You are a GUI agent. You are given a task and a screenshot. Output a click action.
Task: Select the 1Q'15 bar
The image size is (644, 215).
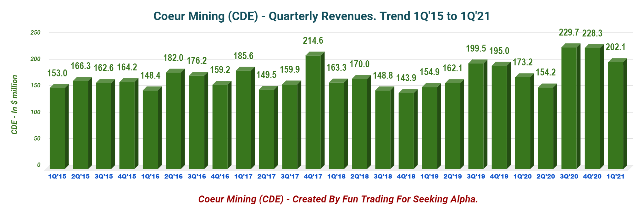pos(59,127)
